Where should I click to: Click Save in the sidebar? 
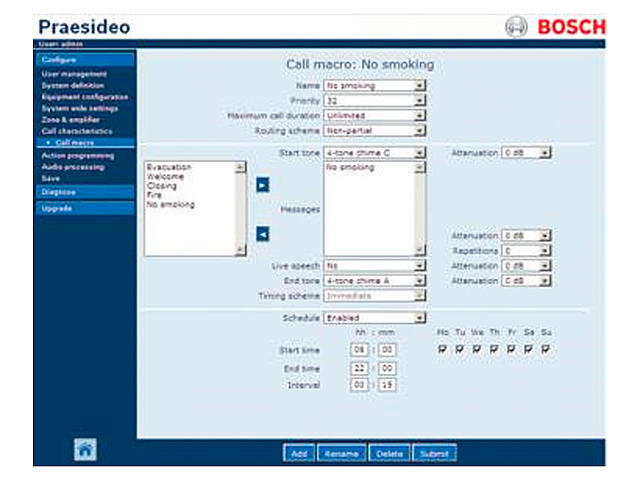[x=51, y=178]
